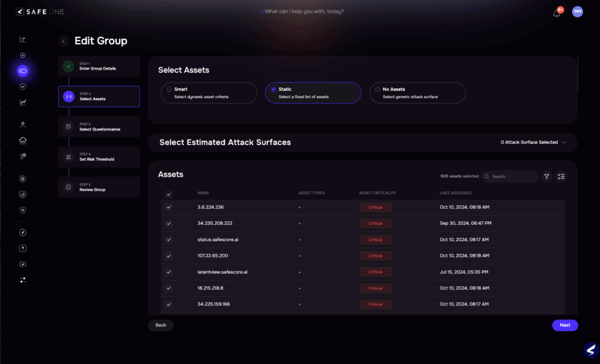
Task: Click Critical badge for 3.6.224.236
Action: (376, 207)
